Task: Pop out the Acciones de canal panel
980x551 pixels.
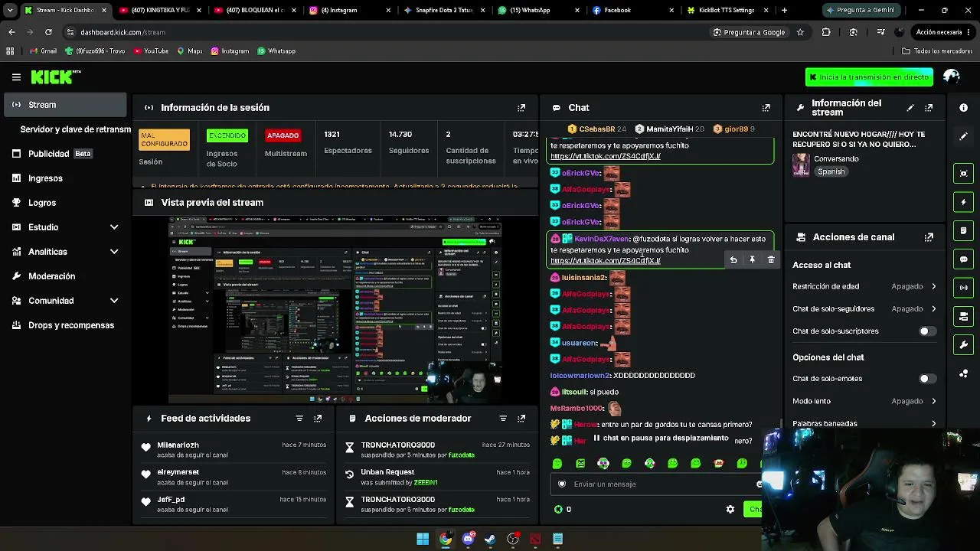Action: [x=929, y=237]
